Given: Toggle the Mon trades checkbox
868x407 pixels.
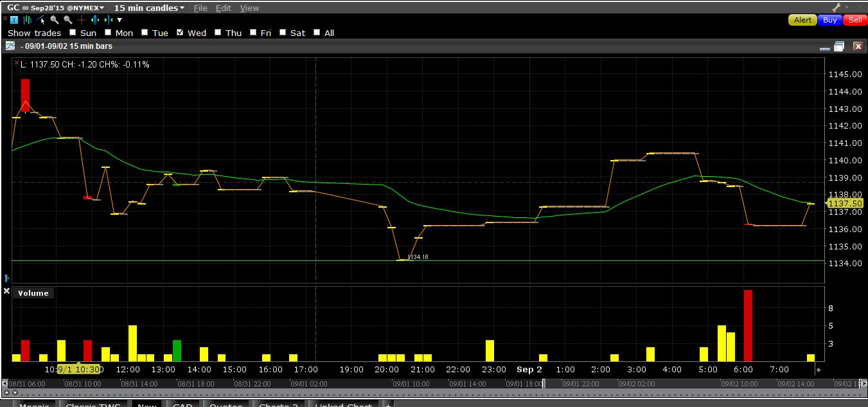Looking at the screenshot, I should point(108,32).
